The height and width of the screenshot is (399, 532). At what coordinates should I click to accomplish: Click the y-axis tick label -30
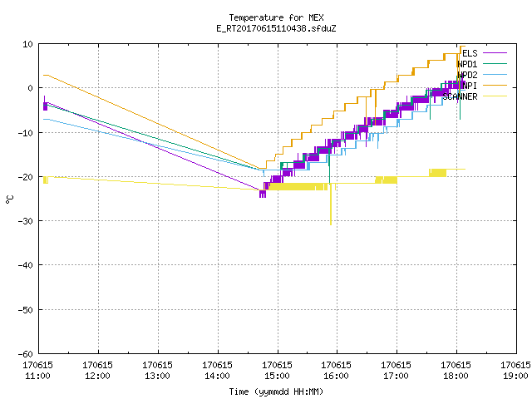(26, 221)
